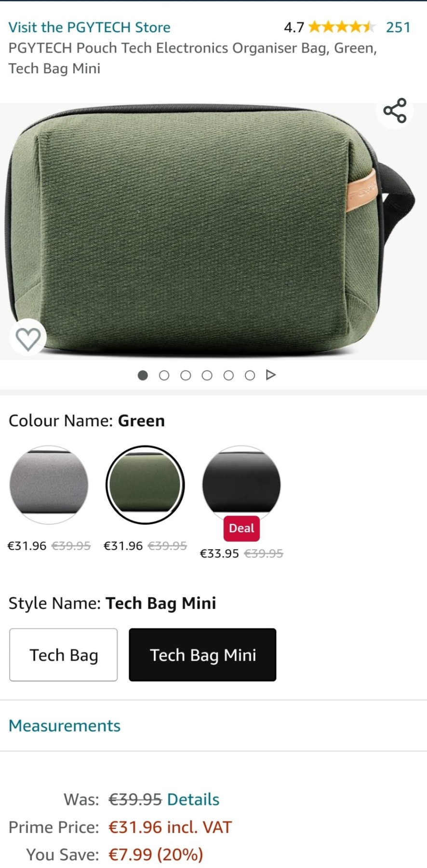Viewport: 427px width, 868px height.
Task: Select the Tech Bag Mini style option
Action: 202,655
